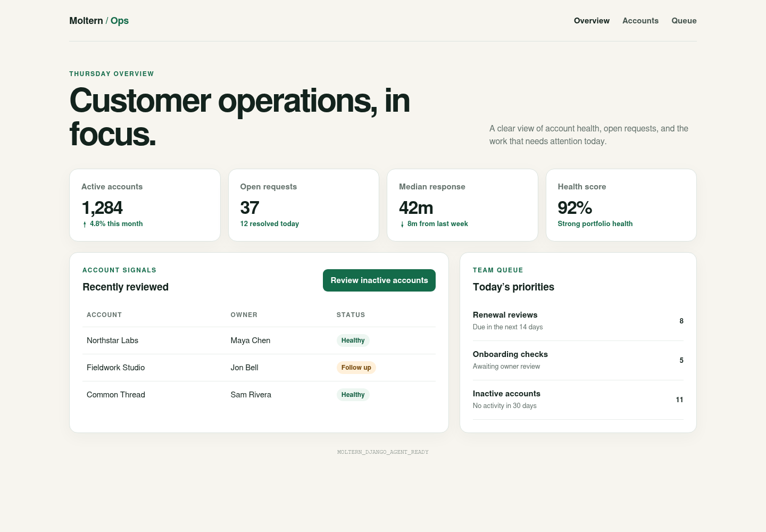
Task: Select the Northstar Labs account cell
Action: coord(112,340)
